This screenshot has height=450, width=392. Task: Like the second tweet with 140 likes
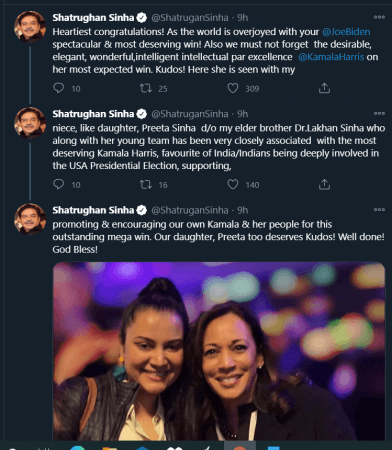pyautogui.click(x=233, y=184)
